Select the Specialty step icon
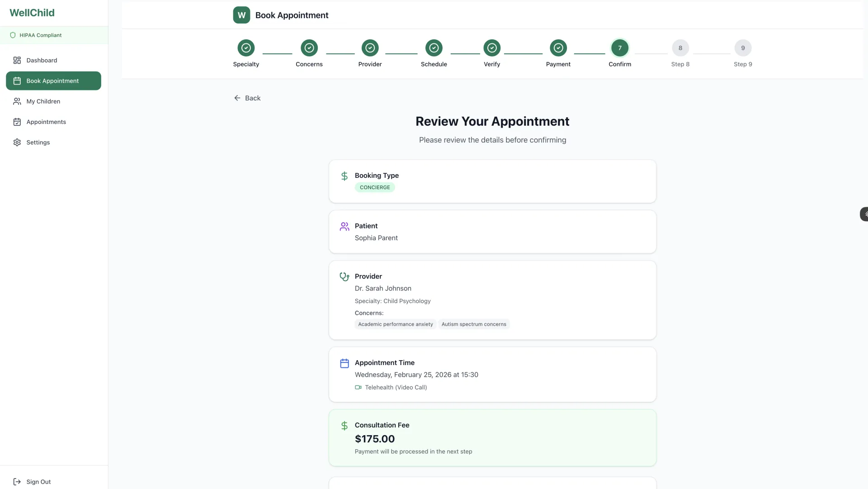This screenshot has width=868, height=489. coord(246,48)
